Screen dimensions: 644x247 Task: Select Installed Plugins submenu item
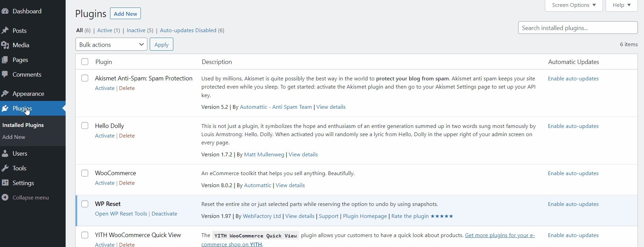(23, 125)
